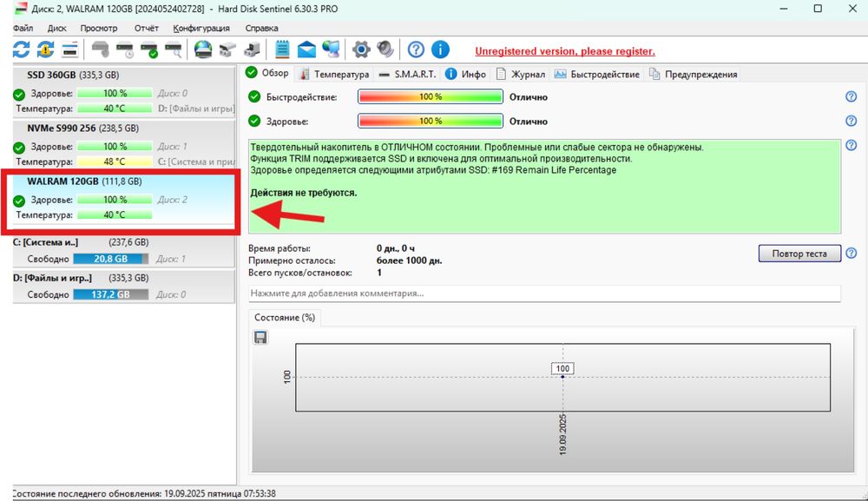Click the drive with computer toolbar icon
Image resolution: width=868 pixels, height=501 pixels.
(252, 49)
